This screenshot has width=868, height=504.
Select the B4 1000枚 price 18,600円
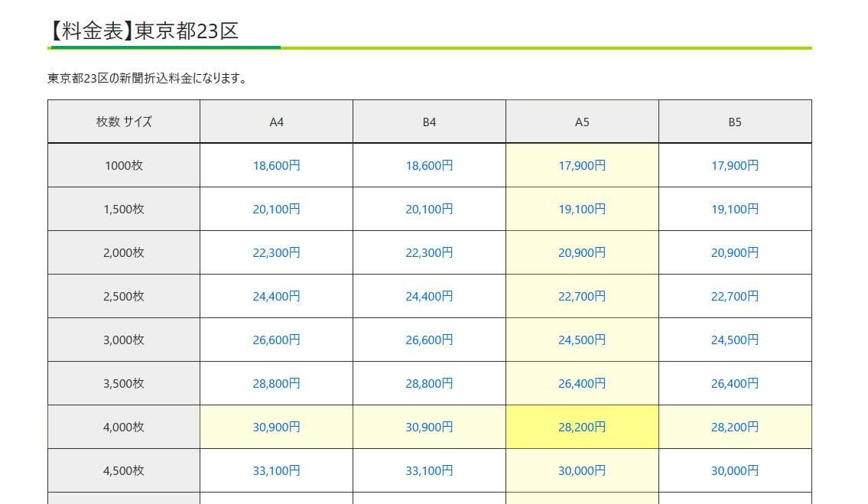[x=429, y=165]
